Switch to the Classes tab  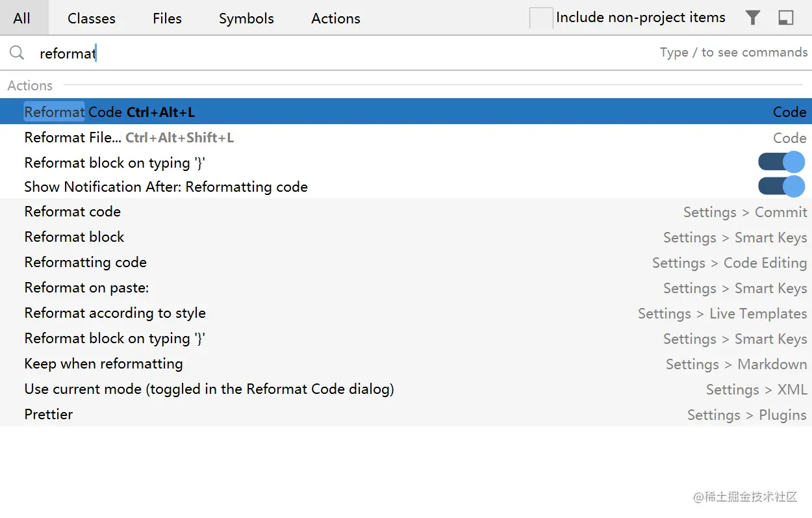pyautogui.click(x=92, y=18)
